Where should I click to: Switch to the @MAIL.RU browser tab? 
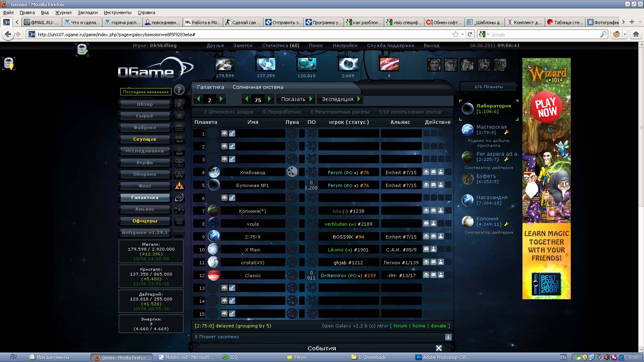41,23
